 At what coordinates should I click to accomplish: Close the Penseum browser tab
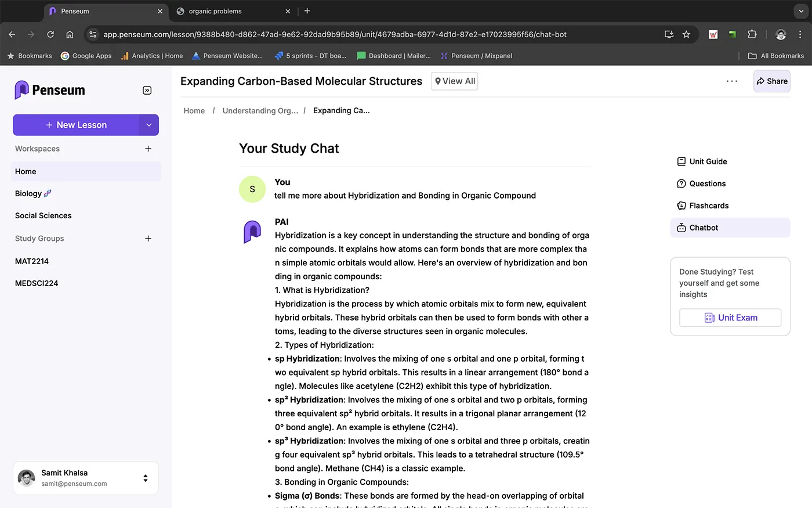click(160, 11)
